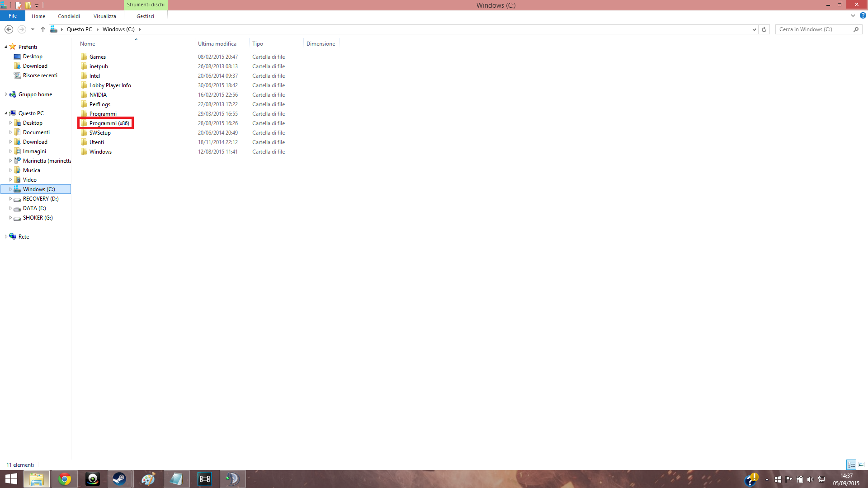
Task: Click the Back navigation arrow
Action: [x=9, y=29]
